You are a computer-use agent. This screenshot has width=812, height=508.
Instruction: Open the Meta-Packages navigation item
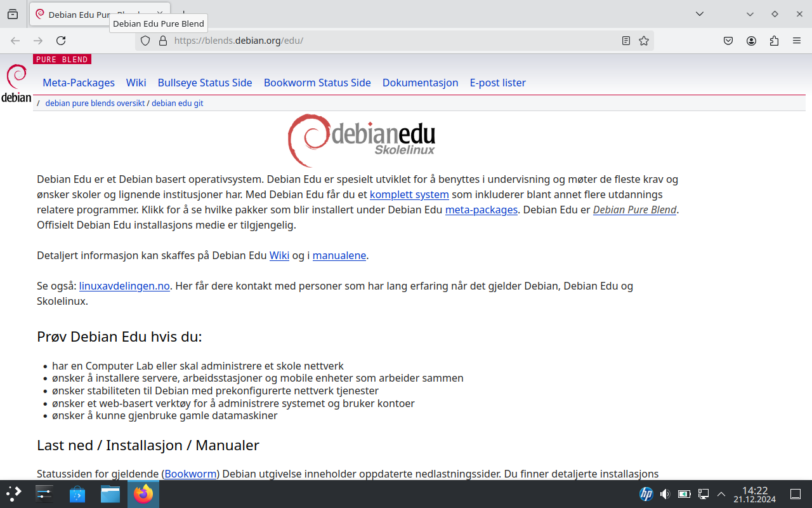click(79, 83)
